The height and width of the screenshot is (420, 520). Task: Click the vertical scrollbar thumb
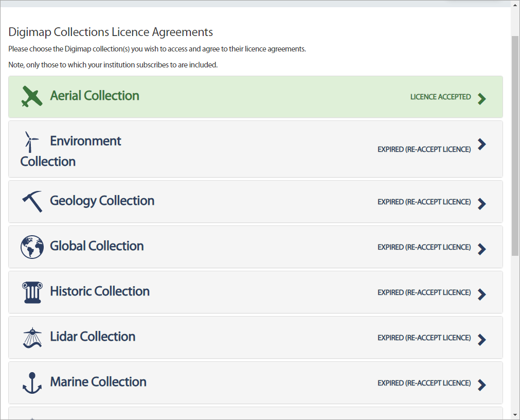click(x=515, y=146)
